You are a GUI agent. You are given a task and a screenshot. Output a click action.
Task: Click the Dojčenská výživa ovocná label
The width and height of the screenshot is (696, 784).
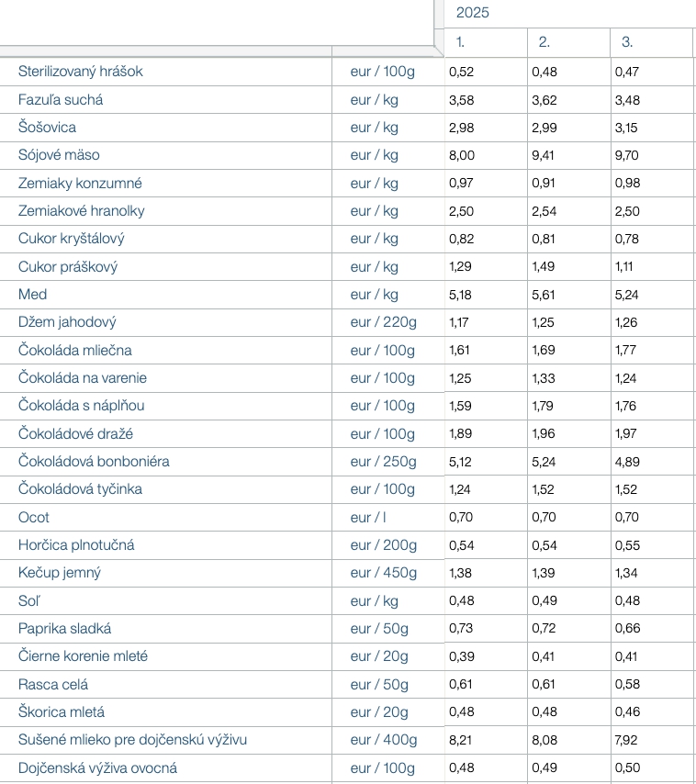tap(97, 768)
